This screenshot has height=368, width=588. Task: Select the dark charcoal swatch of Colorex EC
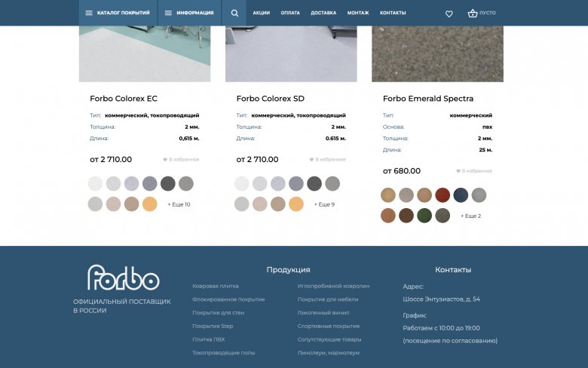coord(167,183)
